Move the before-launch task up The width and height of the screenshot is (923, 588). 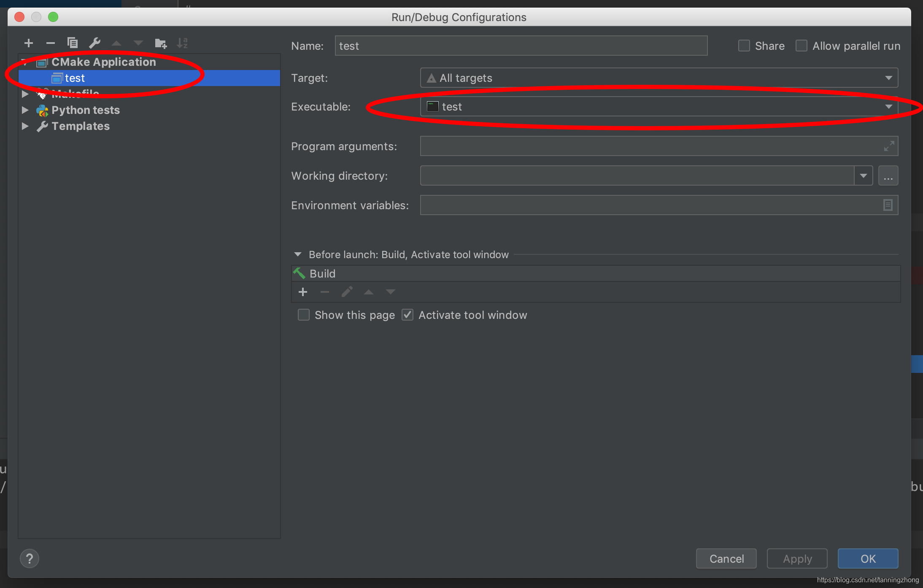(369, 292)
